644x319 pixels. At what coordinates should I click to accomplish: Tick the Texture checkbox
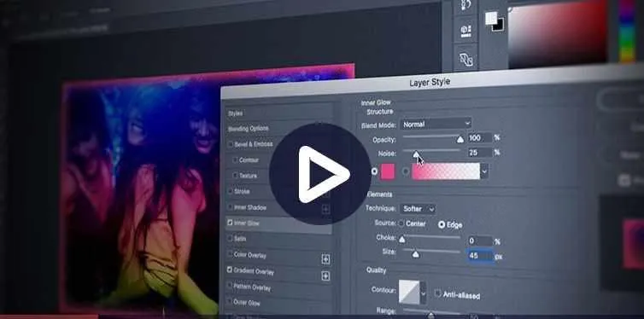tap(236, 175)
